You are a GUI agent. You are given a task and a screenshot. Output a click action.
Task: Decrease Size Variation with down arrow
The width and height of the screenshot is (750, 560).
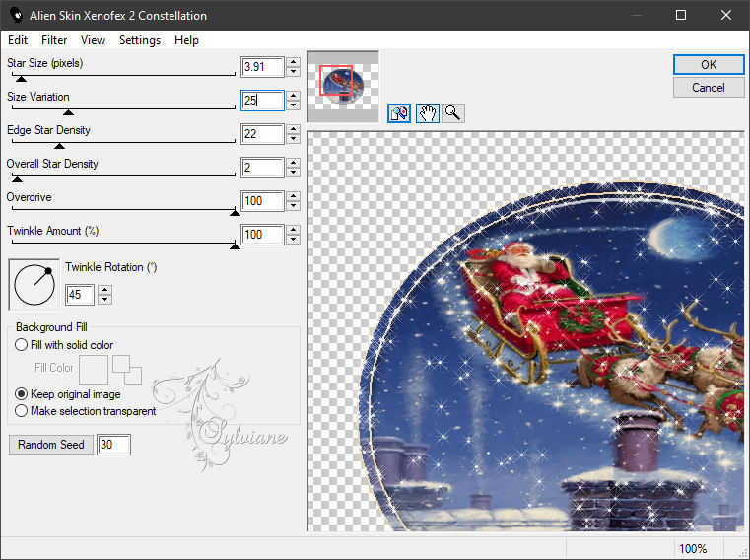point(294,105)
